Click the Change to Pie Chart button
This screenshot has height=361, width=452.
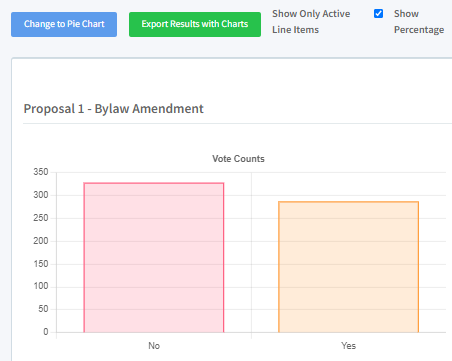(64, 24)
